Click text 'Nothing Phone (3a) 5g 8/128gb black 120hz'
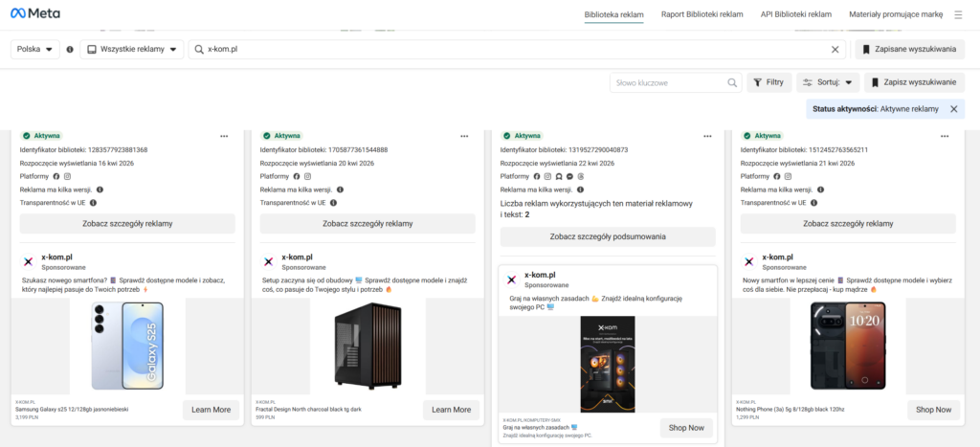Image resolution: width=980 pixels, height=447 pixels. click(x=791, y=410)
